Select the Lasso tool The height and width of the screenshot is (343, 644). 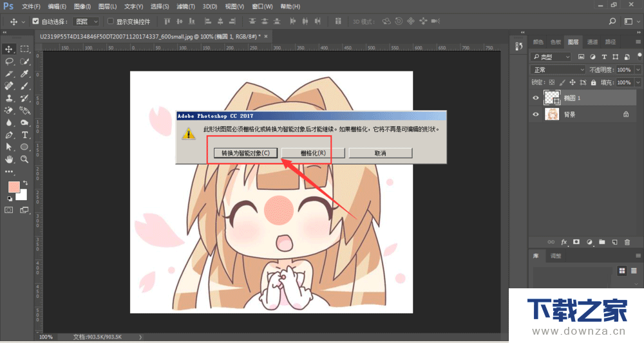point(8,62)
